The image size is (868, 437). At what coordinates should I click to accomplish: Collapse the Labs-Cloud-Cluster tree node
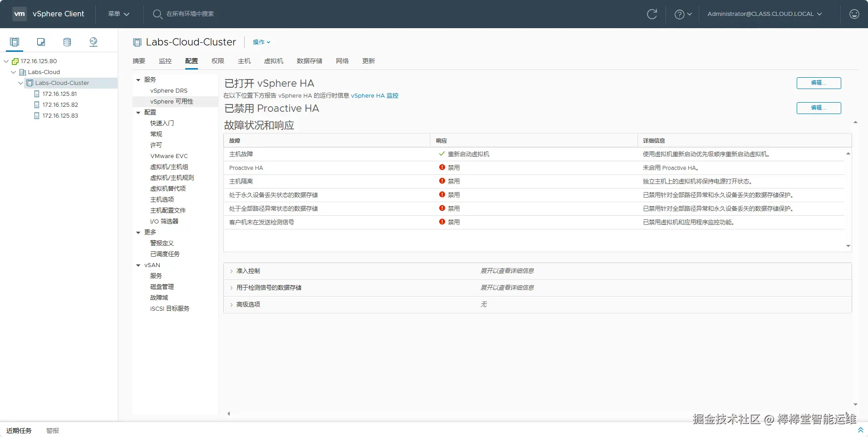point(20,83)
